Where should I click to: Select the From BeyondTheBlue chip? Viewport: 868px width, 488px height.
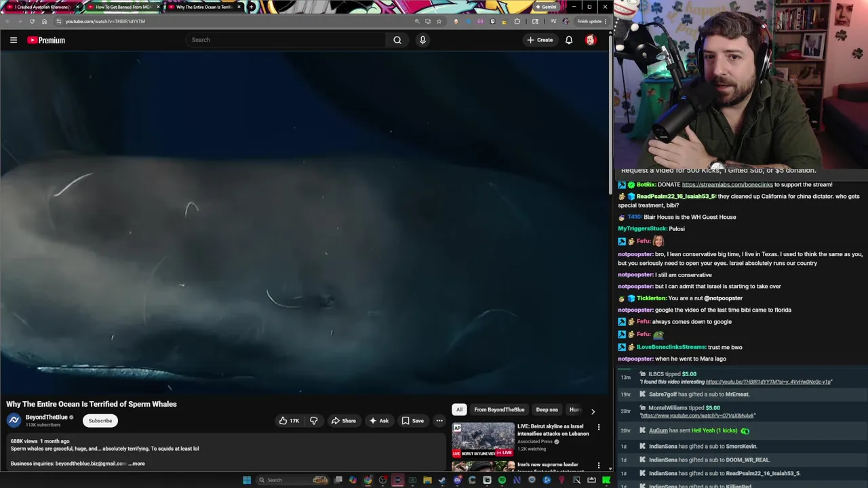coord(499,409)
